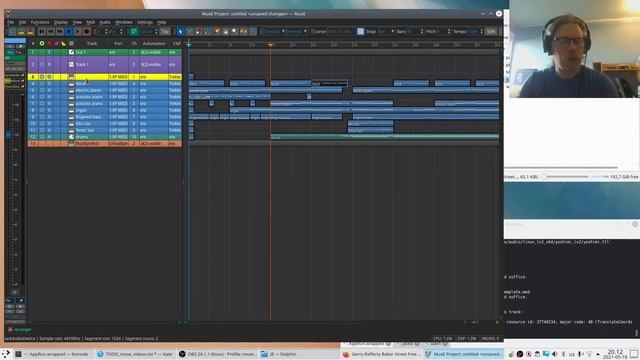Click the solo column header icon
Viewport: 640px width, 360px height.
coord(57,43)
